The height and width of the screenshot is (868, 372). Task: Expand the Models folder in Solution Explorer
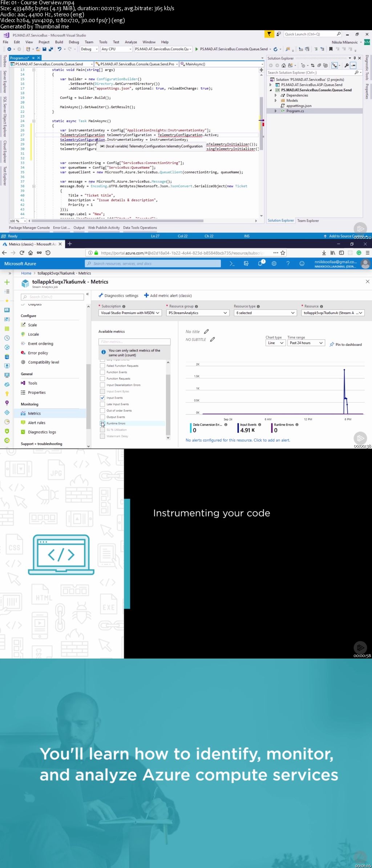(x=275, y=101)
